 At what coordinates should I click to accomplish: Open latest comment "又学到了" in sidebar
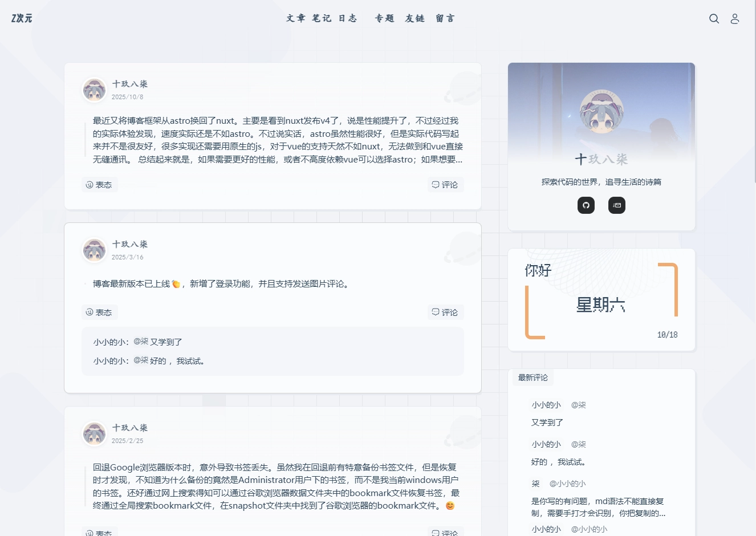[x=547, y=423]
